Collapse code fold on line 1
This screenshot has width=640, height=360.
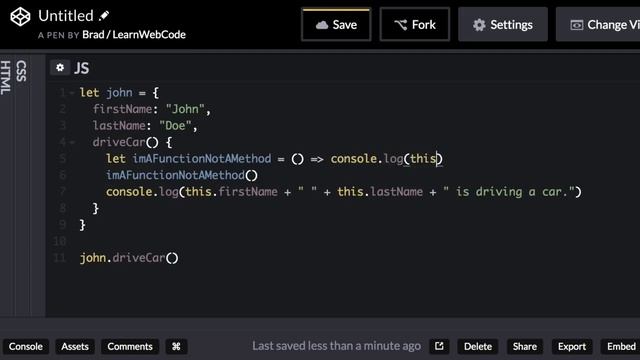tap(72, 93)
